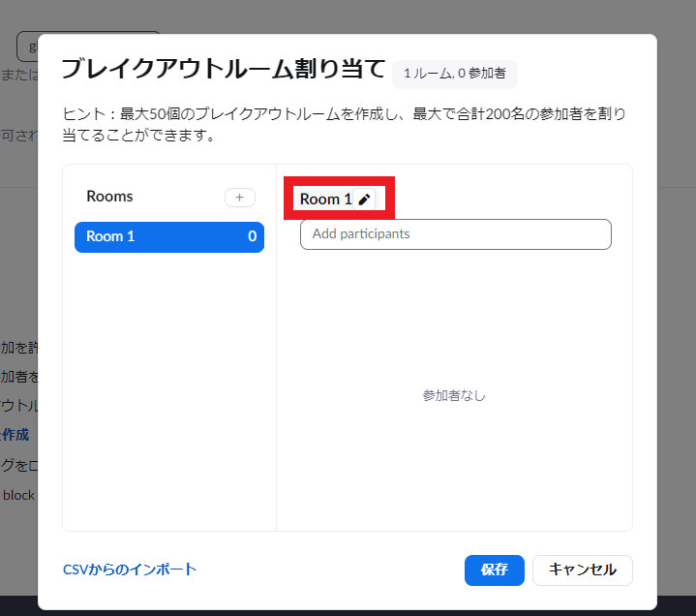This screenshot has width=696, height=616.
Task: Click empty space below Room 1 in list
Action: (169, 387)
